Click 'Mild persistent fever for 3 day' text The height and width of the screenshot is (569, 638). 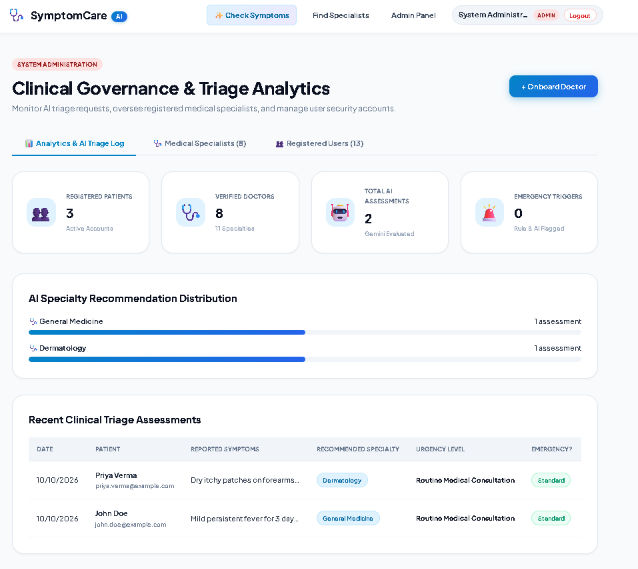click(244, 519)
